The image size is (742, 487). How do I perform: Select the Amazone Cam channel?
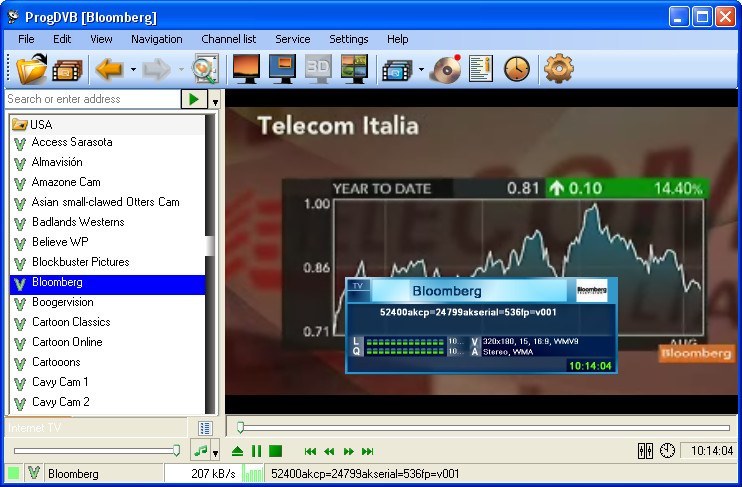click(107, 182)
